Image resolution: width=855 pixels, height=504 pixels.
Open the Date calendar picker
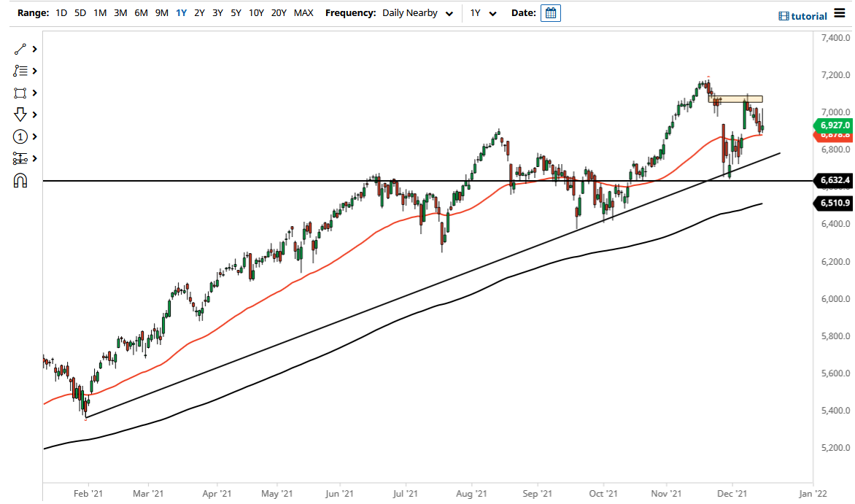coord(550,12)
